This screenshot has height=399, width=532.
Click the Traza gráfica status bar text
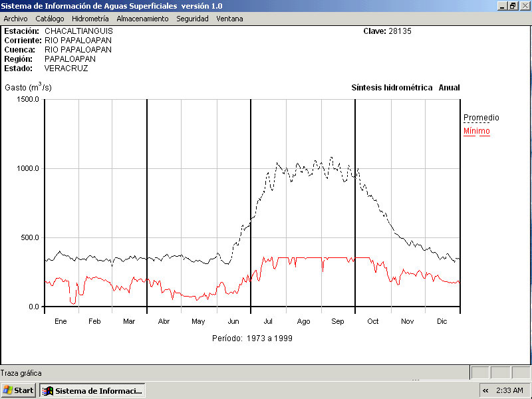pyautogui.click(x=21, y=373)
